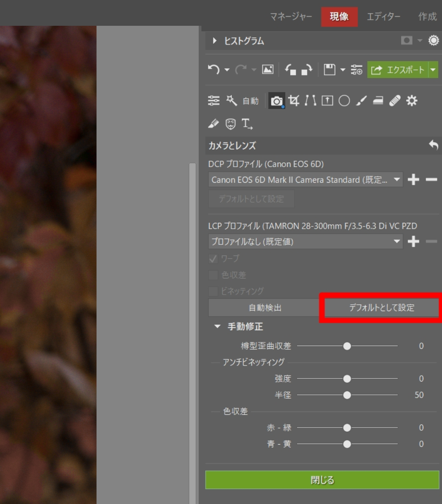
Task: Collapse the 手動修正 section
Action: [x=218, y=326]
